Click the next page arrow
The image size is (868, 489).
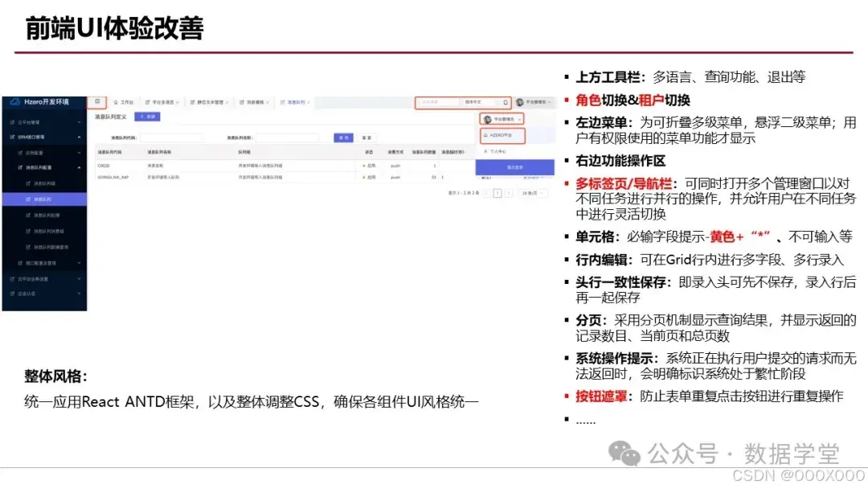[x=509, y=193]
